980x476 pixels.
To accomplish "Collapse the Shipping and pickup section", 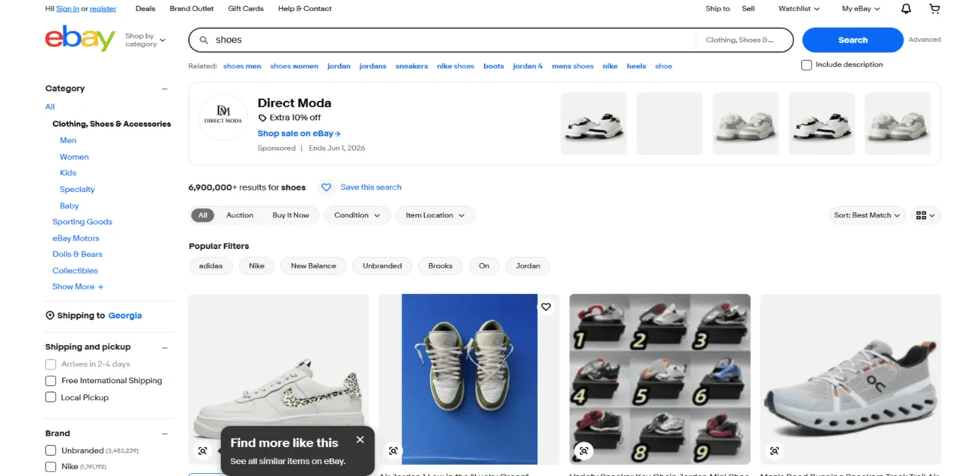I will tap(165, 347).
